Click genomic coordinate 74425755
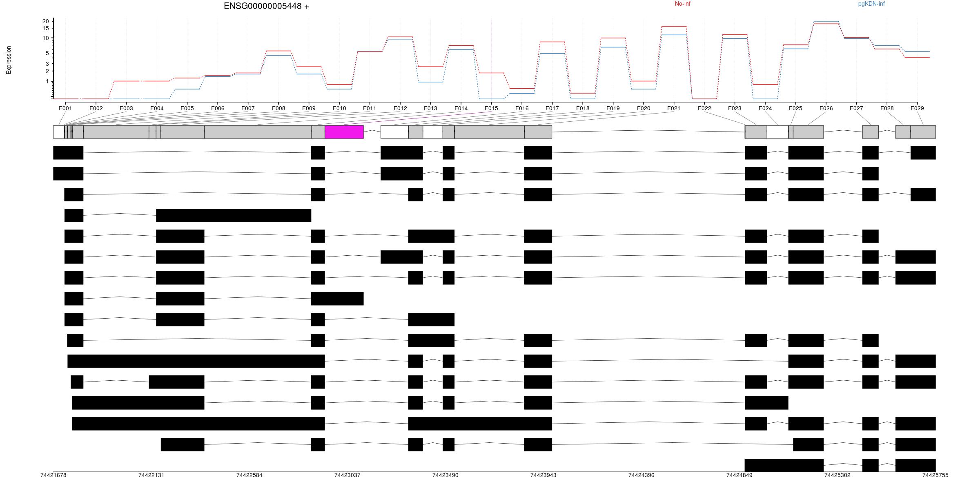 click(935, 475)
